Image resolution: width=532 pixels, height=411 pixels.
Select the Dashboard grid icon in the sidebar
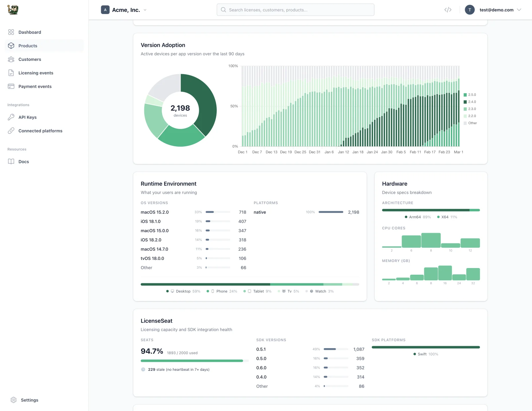coord(11,32)
